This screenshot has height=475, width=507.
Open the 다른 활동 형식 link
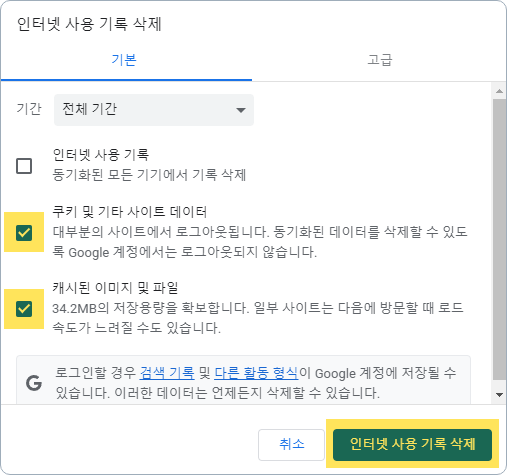[x=256, y=373]
